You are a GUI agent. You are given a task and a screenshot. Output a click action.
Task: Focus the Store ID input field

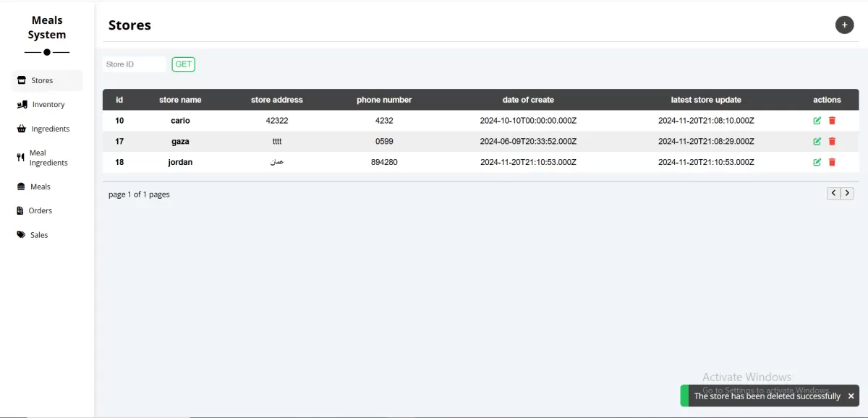click(x=135, y=64)
